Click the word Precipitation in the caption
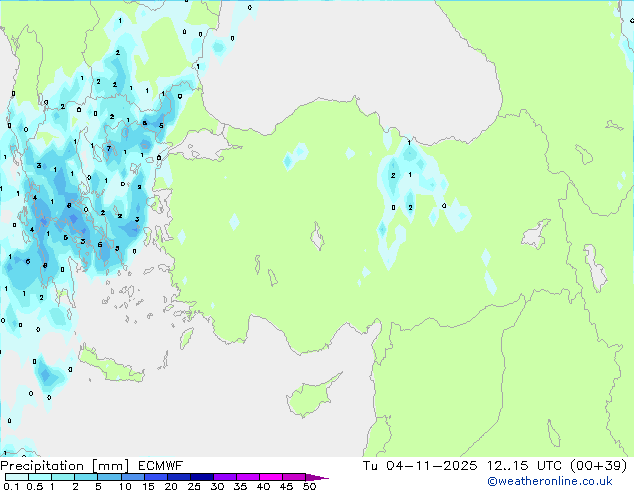This screenshot has height=490, width=634. coord(42,466)
